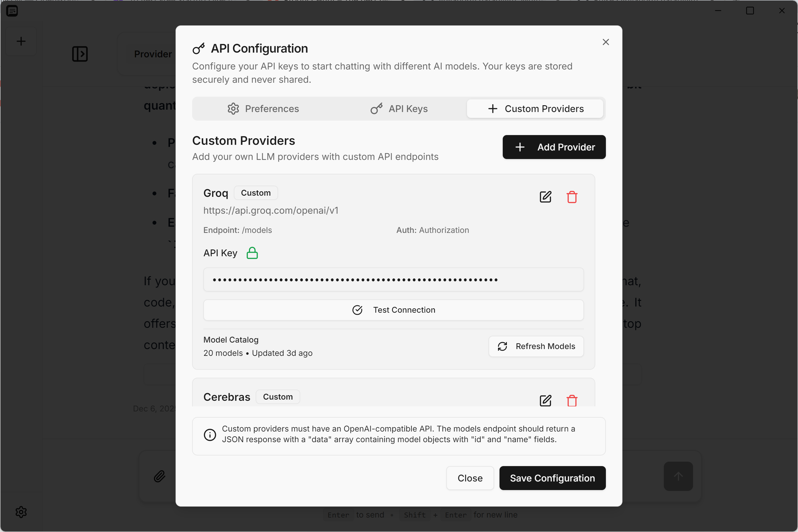Screen dimensions: 798x532
Task: Switch to the Preferences tab
Action: pyautogui.click(x=264, y=108)
